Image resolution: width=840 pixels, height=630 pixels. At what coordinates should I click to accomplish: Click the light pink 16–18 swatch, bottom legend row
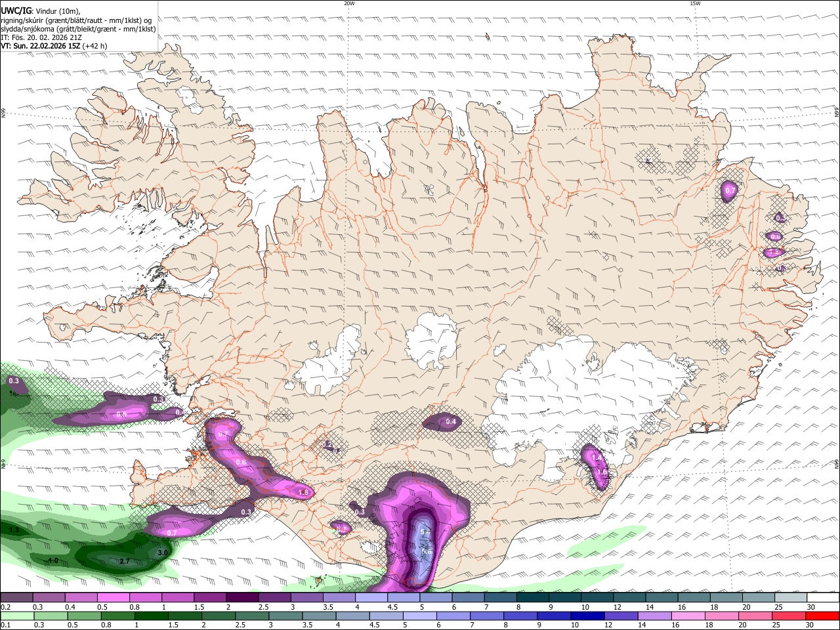pos(688,616)
